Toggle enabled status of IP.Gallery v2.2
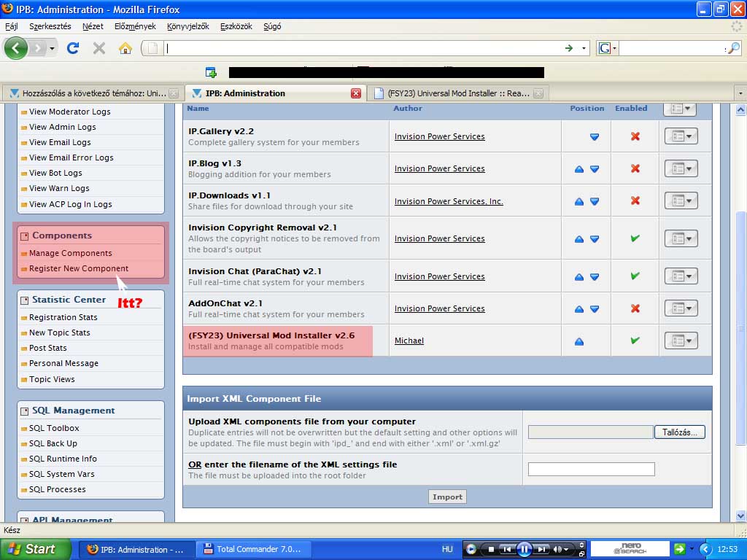This screenshot has width=747, height=560. click(x=635, y=136)
